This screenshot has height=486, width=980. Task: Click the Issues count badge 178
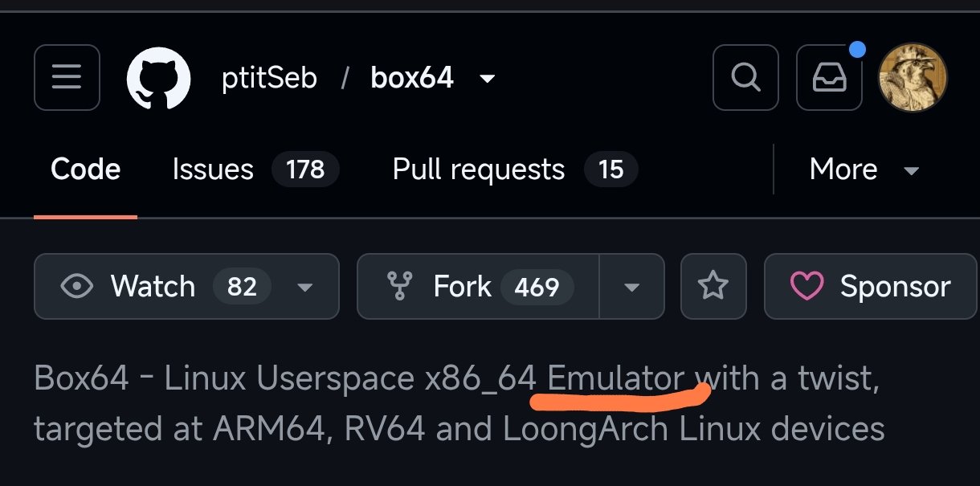click(305, 169)
